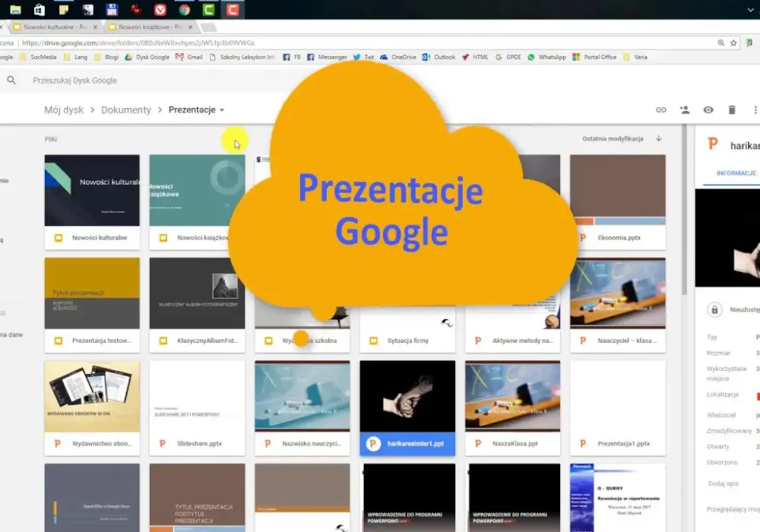Switch to the 'Nowości kulturalne' browser tab

(54, 27)
